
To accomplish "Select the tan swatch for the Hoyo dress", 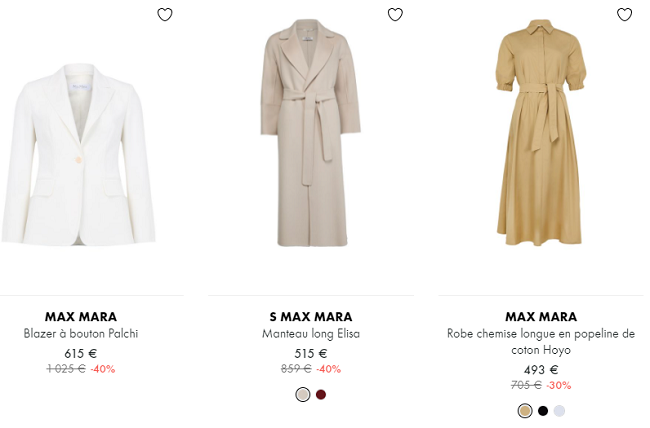I will (x=525, y=410).
